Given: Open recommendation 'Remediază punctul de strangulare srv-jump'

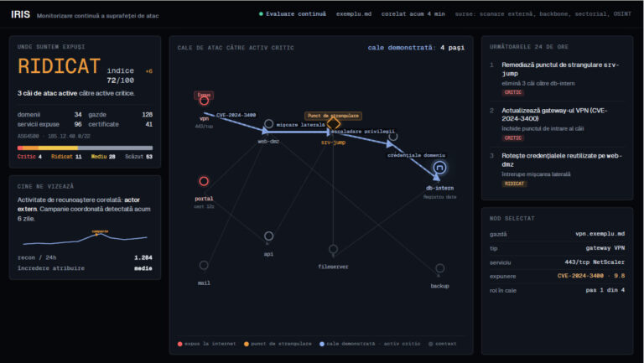Looking at the screenshot, I should tap(557, 78).
